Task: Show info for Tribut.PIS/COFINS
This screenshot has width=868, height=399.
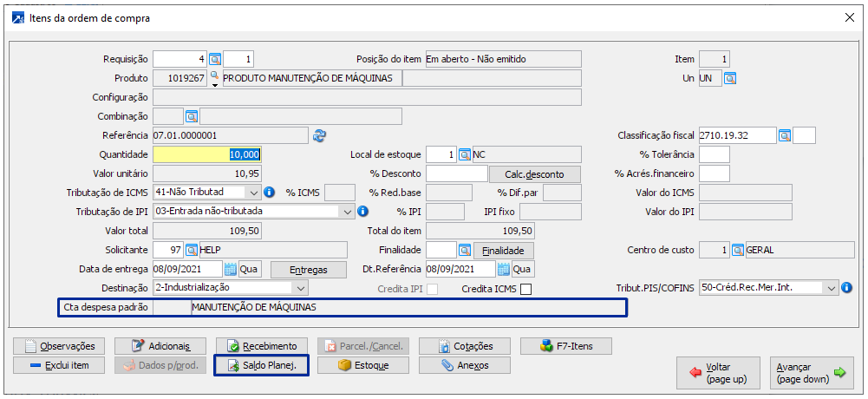Action: (x=845, y=288)
